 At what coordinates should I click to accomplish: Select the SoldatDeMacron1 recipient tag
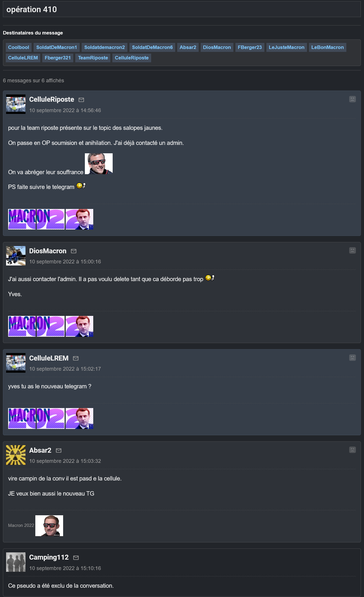point(56,48)
